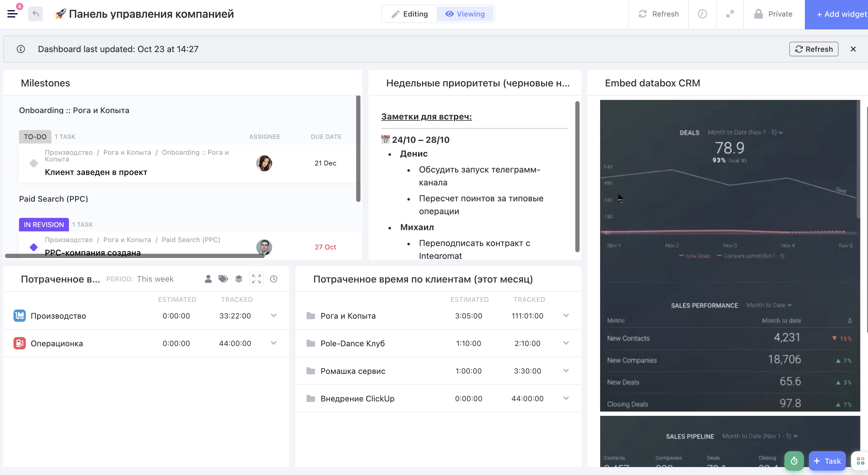Open the hamburger sidebar menu
Screen dimensions: 868x475
point(13,14)
